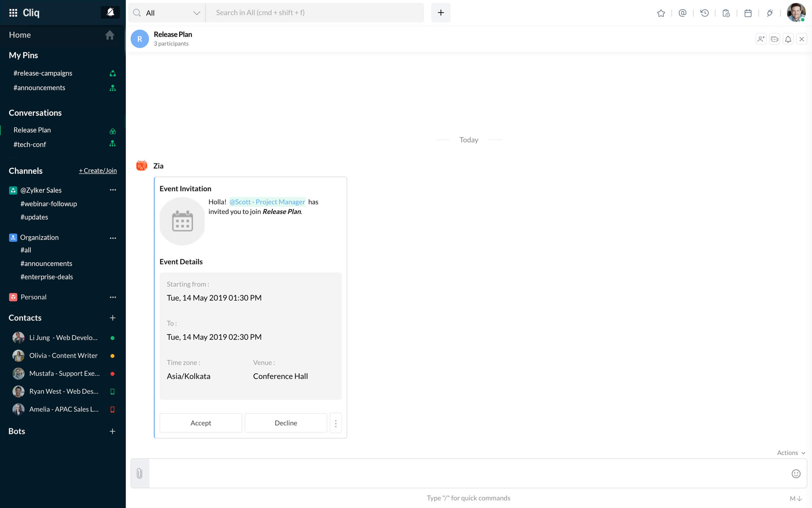Click the message input field

468,473
